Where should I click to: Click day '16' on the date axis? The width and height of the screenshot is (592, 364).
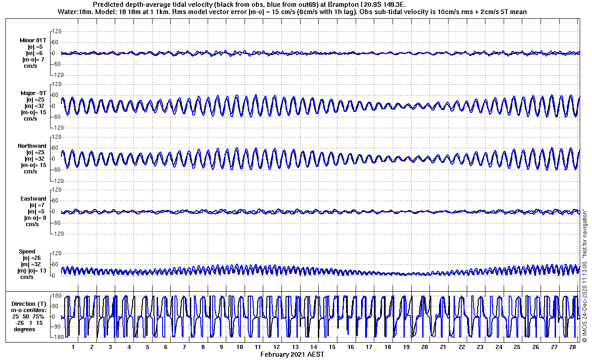coord(351,347)
